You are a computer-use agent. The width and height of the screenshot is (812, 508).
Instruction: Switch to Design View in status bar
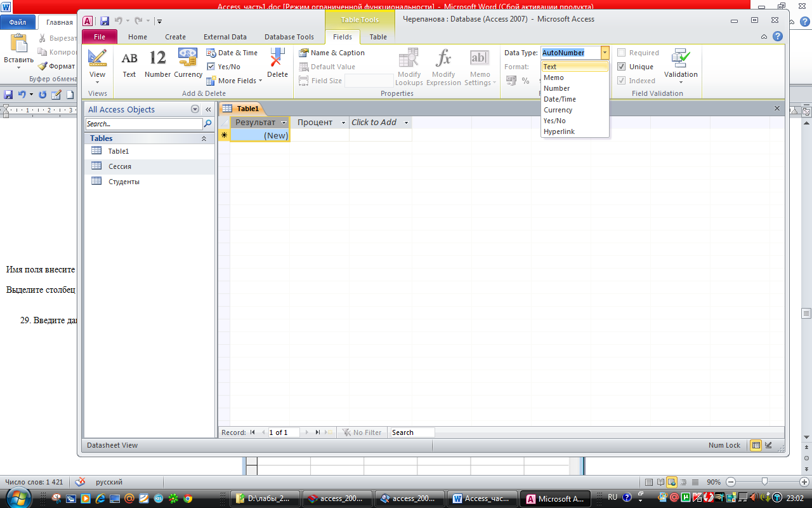[768, 445]
